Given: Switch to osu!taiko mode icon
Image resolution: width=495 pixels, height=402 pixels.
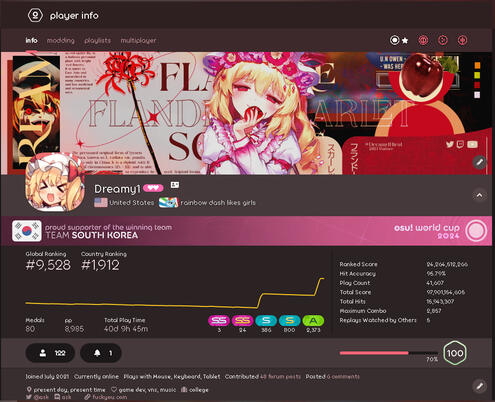Looking at the screenshot, I should [x=423, y=40].
